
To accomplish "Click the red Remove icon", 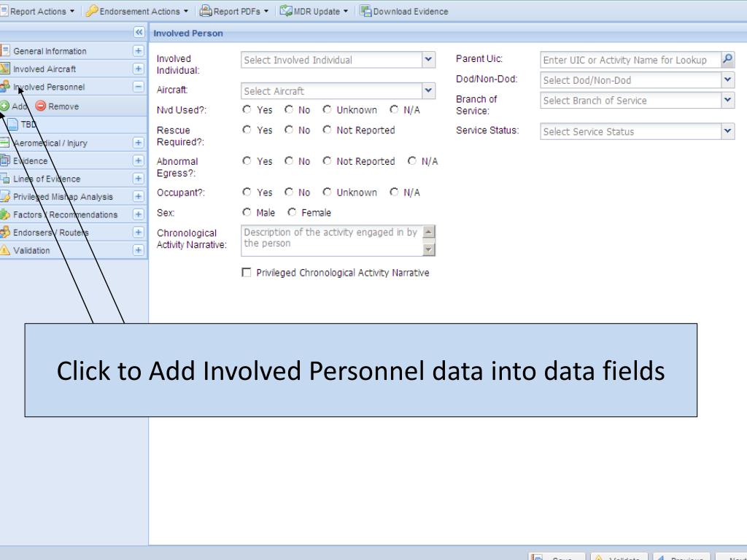I will [x=41, y=106].
